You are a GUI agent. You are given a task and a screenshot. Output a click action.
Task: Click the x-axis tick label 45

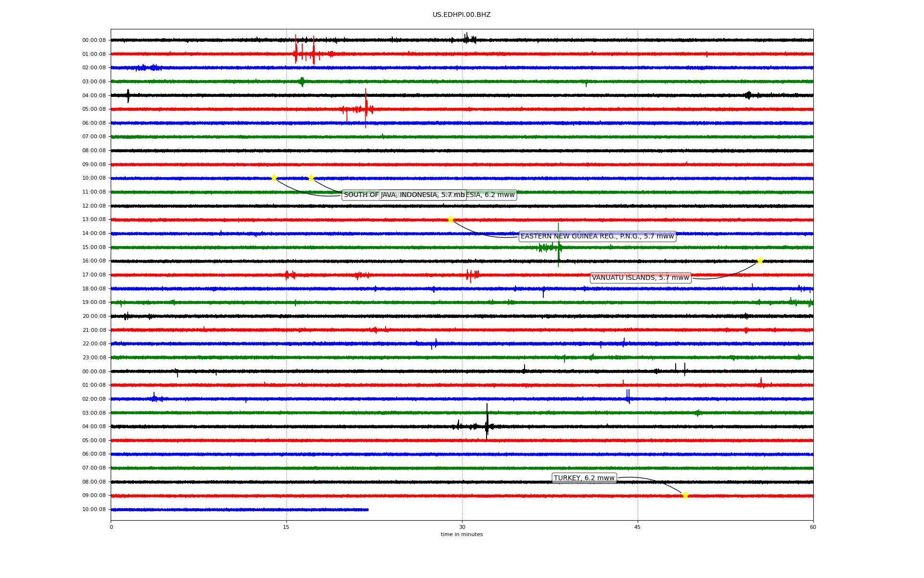tap(638, 527)
